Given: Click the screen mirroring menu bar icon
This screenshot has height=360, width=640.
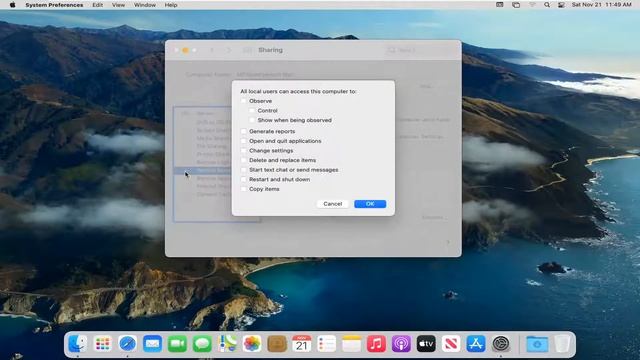Looking at the screenshot, I should 516,5.
